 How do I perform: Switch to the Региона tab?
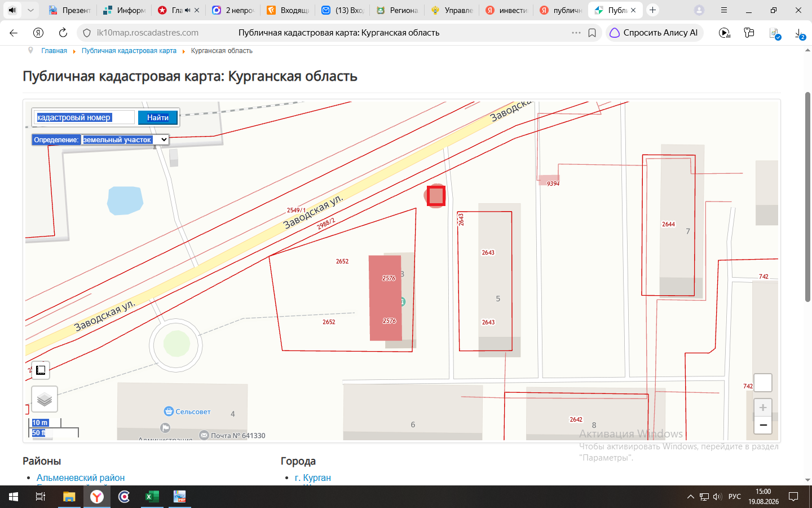pos(398,10)
